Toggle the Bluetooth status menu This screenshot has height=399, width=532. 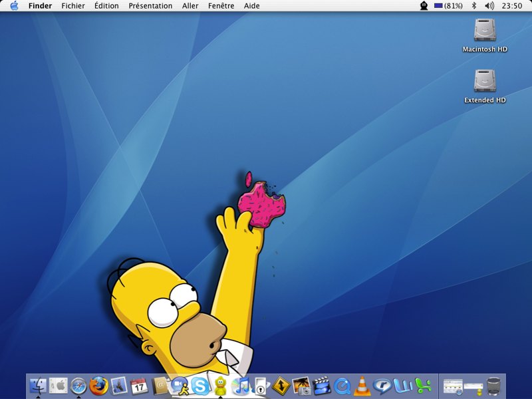474,6
